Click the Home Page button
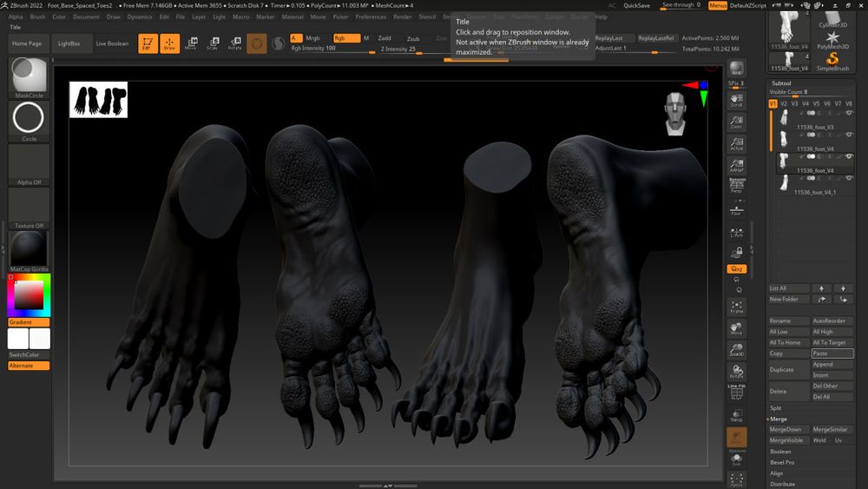The width and height of the screenshot is (868, 489). tap(27, 43)
